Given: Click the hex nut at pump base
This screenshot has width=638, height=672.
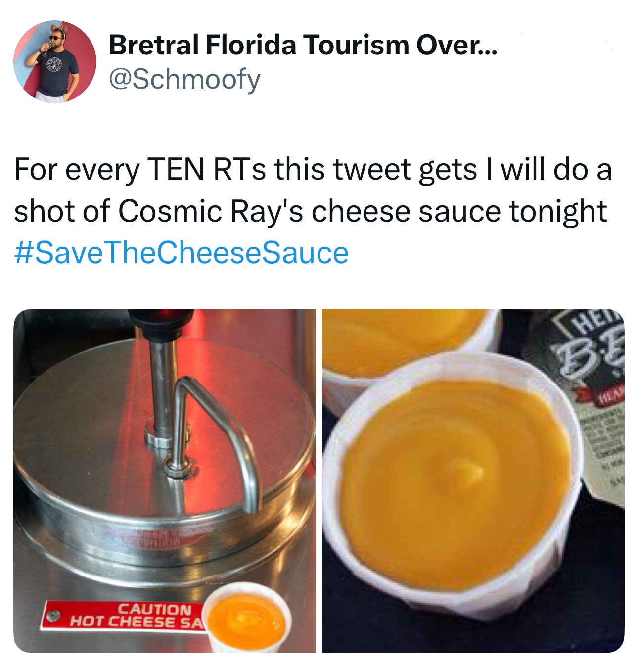Looking at the screenshot, I should (177, 466).
